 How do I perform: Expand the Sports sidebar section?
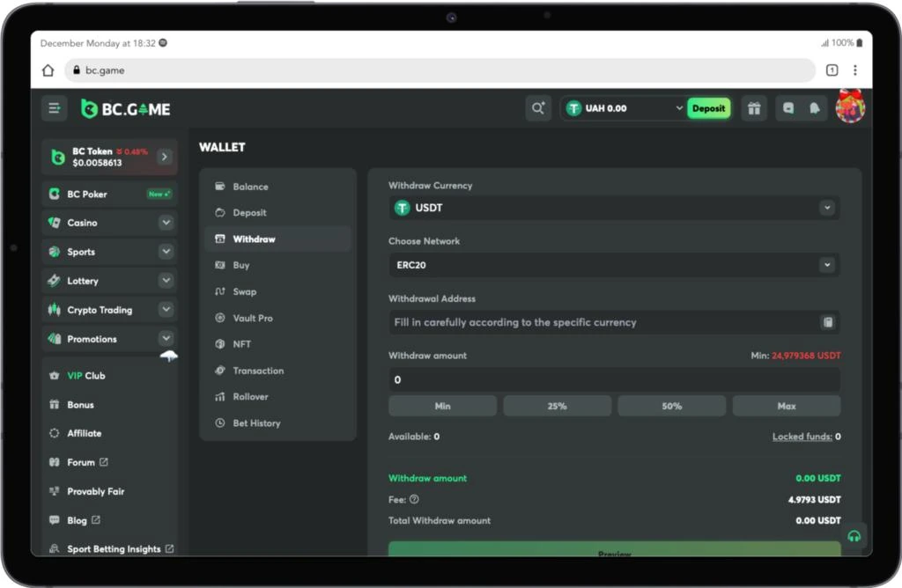coord(166,251)
